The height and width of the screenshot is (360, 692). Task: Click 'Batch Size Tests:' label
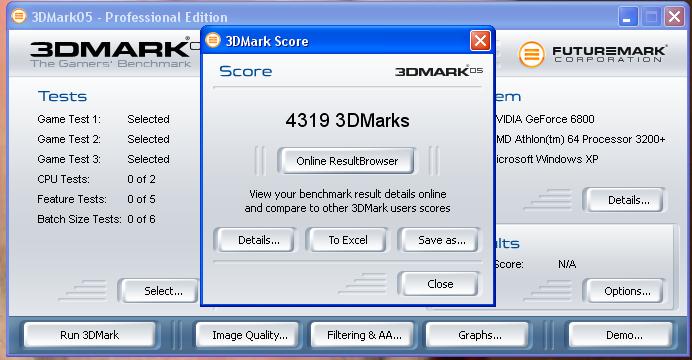79,219
